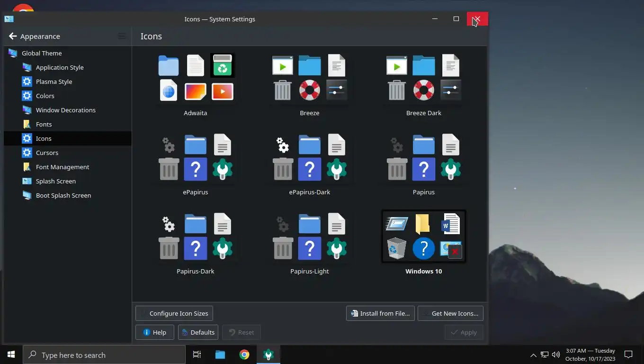Minimize the System Settings window
The width and height of the screenshot is (644, 364).
click(x=435, y=19)
